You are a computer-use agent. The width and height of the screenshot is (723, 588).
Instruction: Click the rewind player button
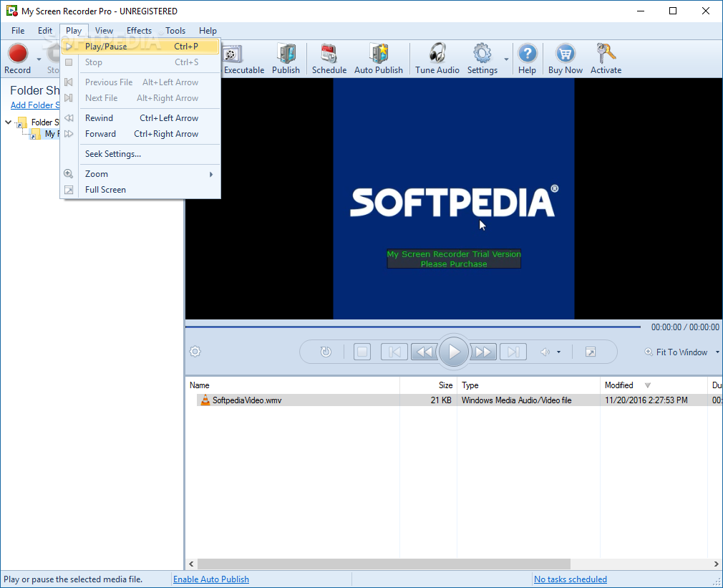424,352
